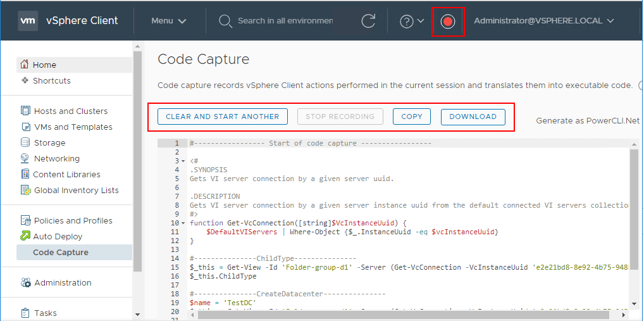This screenshot has height=321, width=644.
Task: Click the search magnifier icon
Action: click(225, 21)
